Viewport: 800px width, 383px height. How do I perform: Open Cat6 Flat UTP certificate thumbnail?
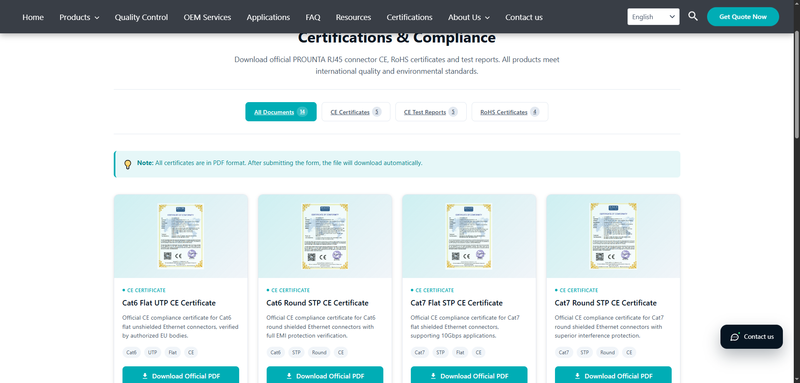(181, 236)
